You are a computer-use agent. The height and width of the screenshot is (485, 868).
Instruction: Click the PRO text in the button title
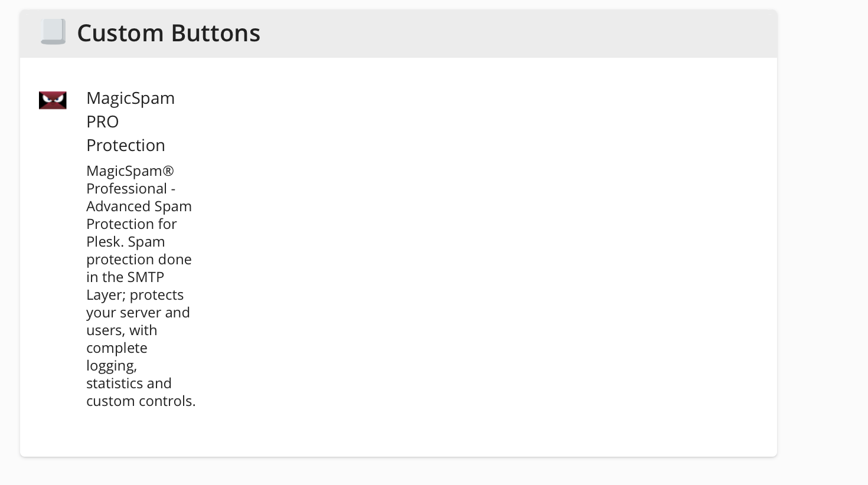tap(103, 122)
